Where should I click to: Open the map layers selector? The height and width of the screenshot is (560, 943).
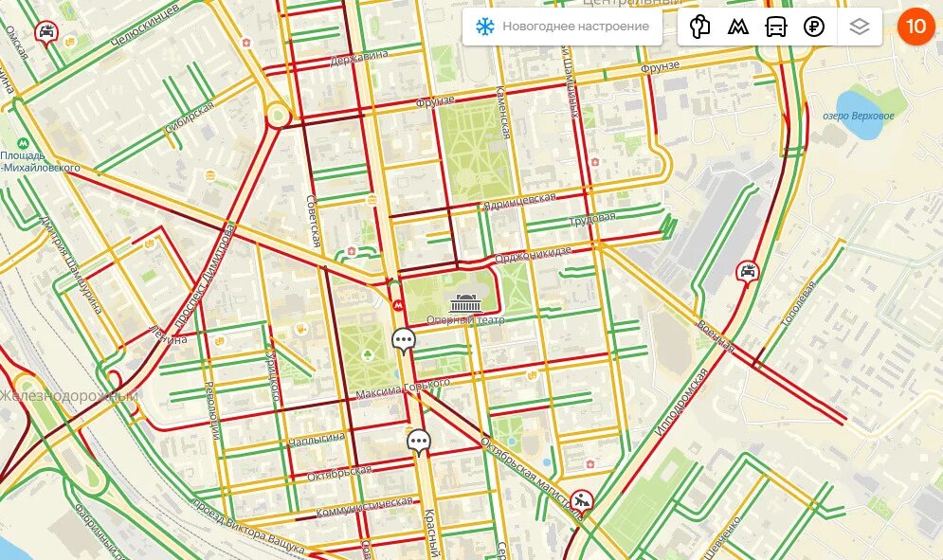click(860, 27)
